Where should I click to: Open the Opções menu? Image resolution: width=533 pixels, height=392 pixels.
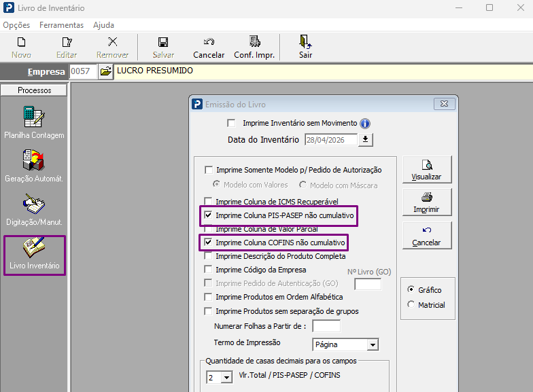pos(16,25)
